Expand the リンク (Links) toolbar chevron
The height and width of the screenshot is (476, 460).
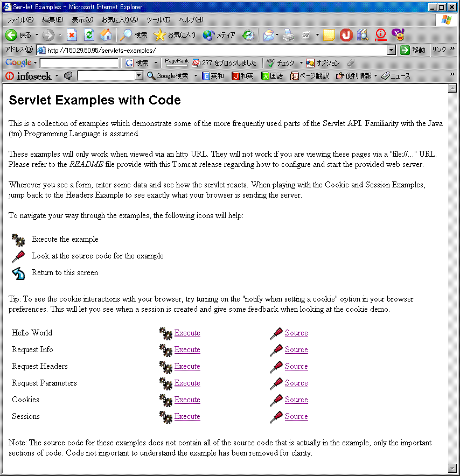[452, 48]
